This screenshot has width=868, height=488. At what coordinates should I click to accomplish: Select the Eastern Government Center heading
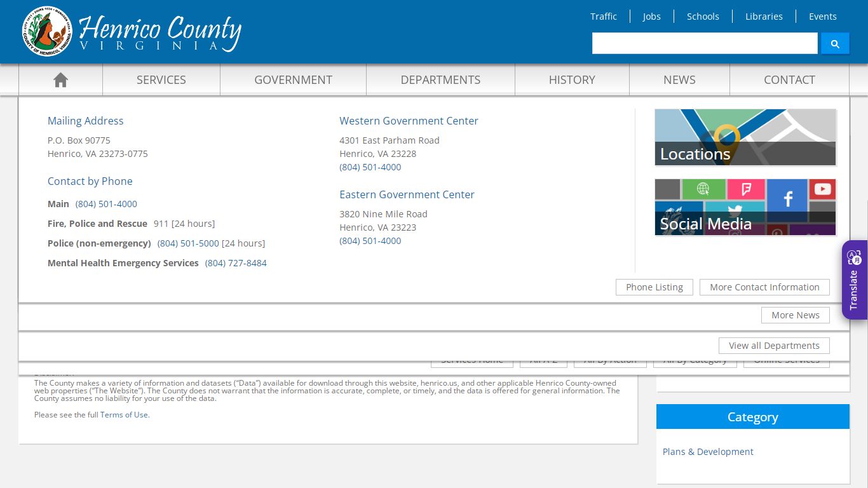[x=407, y=194]
